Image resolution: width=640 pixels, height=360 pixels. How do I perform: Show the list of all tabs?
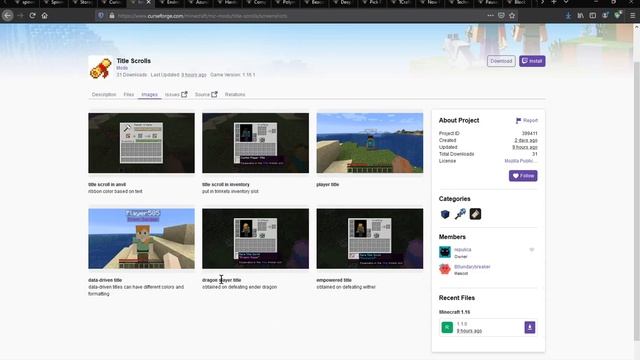(566, 2)
